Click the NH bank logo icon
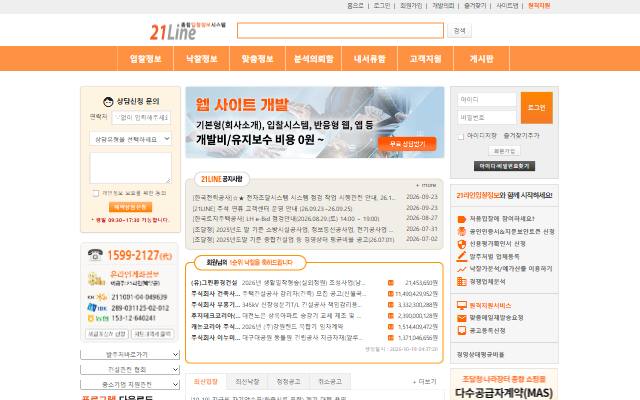The height and width of the screenshot is (400, 640). pyautogui.click(x=98, y=318)
